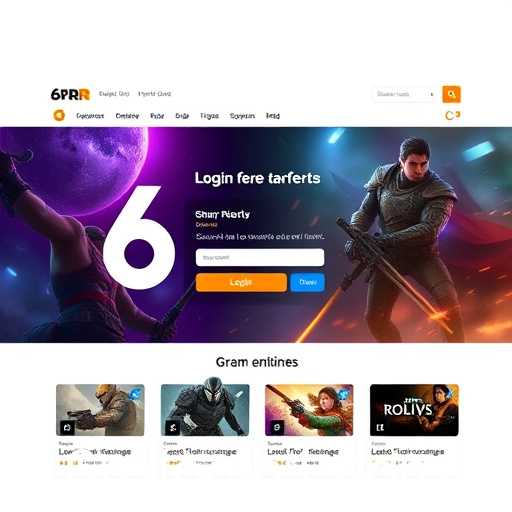This screenshot has width=512, height=512.
Task: Open the dropdown arrow in the search box
Action: tap(432, 94)
